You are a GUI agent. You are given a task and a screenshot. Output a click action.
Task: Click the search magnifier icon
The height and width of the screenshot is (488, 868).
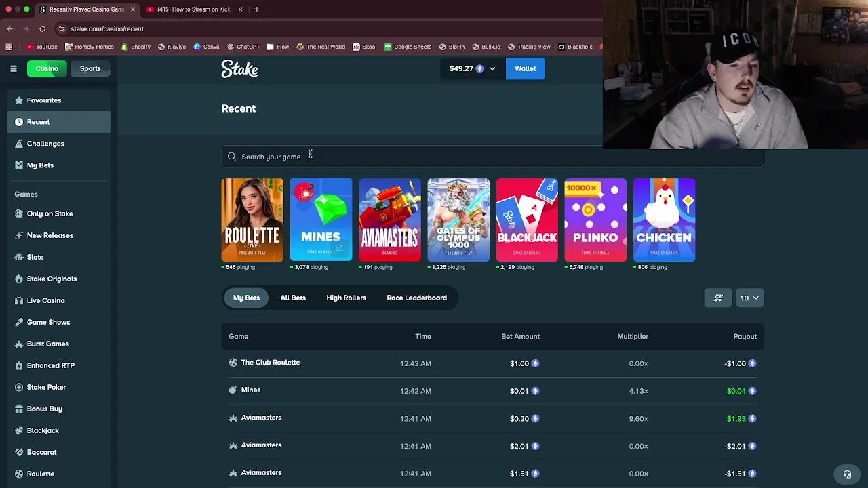point(232,157)
